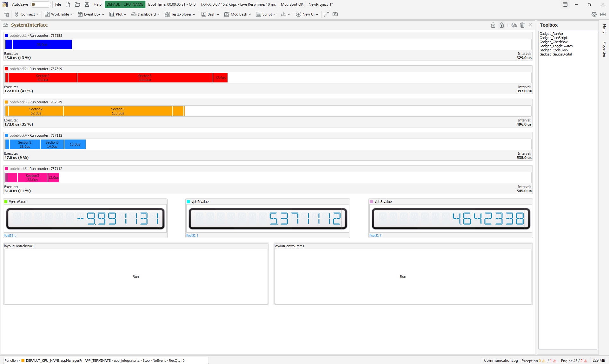
Task: Click the DEFAULT_CPU_NAME green label
Action: coord(125,4)
